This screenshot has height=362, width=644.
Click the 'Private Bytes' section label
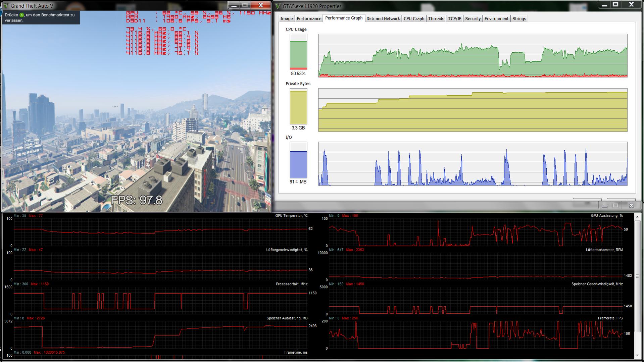298,84
